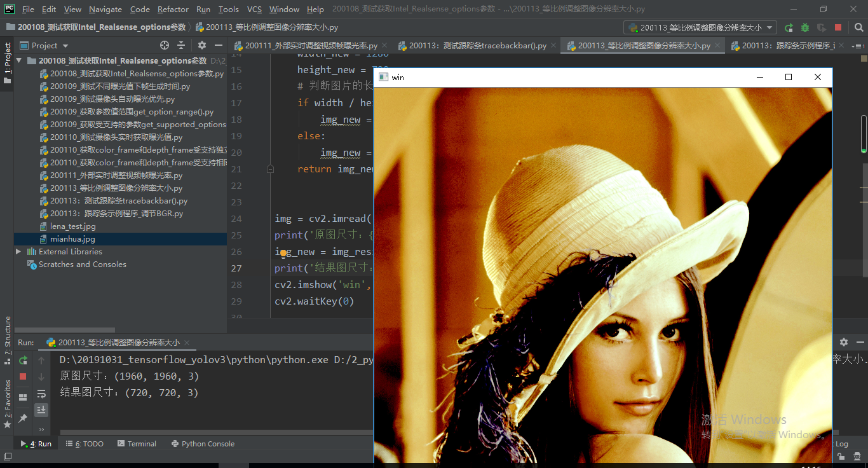Open the Project view selector dropdown
This screenshot has width=868, height=468.
click(44, 45)
